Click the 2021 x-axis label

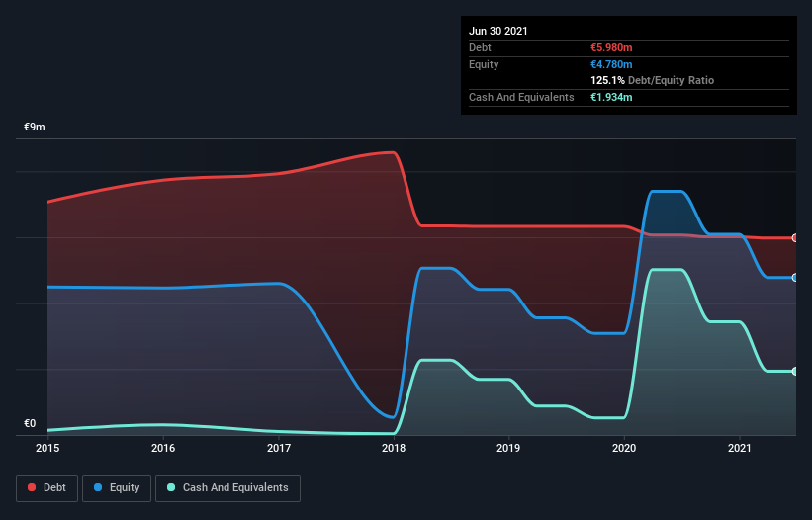click(740, 448)
